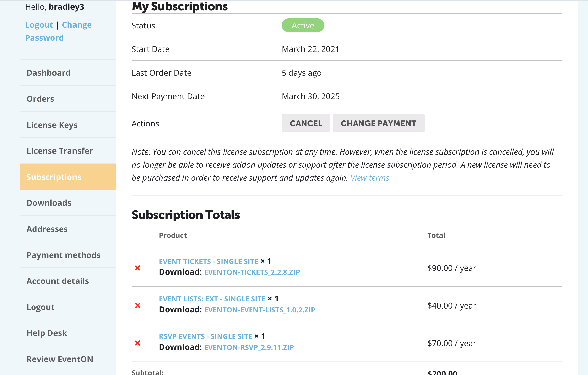The height and width of the screenshot is (375, 588).
Task: Click the CHANGE PAYMENT button
Action: (x=378, y=123)
